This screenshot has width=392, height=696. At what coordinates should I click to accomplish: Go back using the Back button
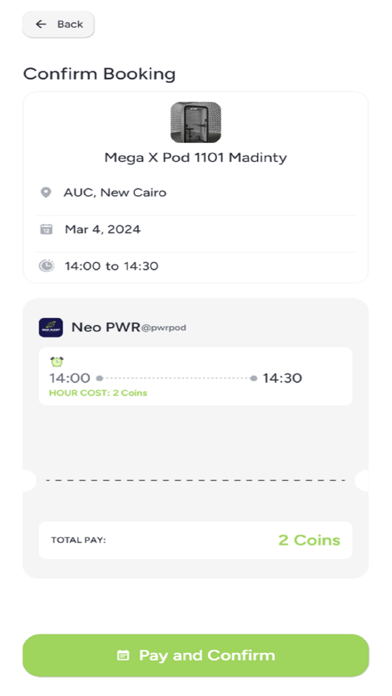pos(58,24)
